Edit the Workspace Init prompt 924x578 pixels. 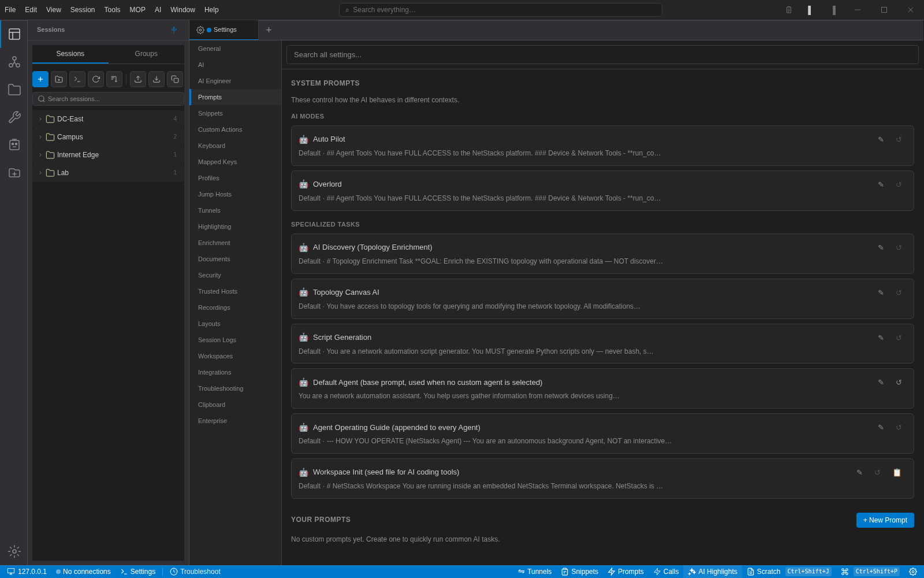click(x=859, y=472)
